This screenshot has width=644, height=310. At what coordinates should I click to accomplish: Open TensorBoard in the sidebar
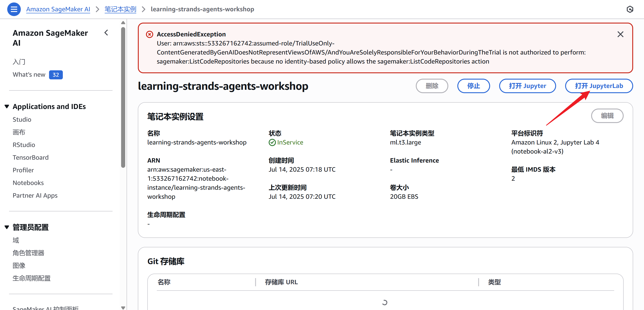(31, 157)
